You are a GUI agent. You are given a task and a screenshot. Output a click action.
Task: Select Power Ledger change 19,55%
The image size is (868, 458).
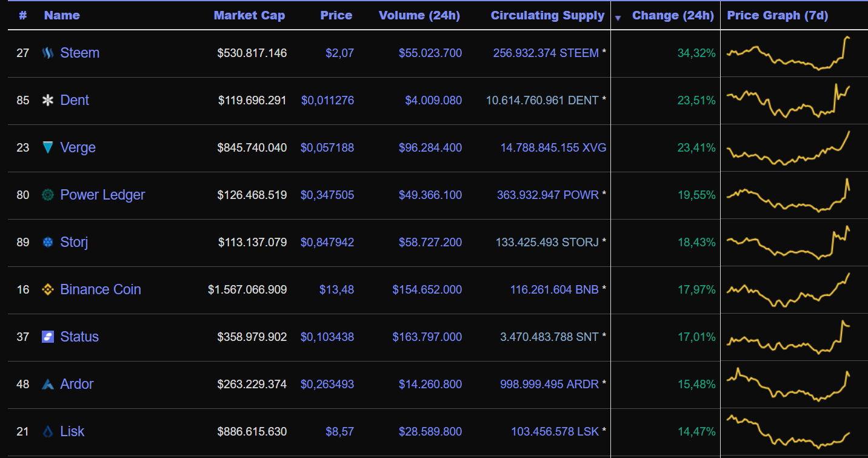[x=696, y=195]
